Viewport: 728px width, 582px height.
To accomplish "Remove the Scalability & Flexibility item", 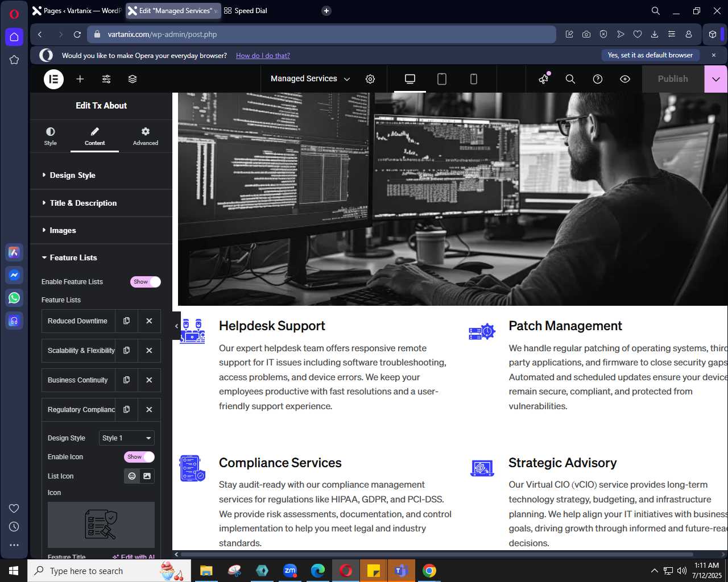I will [x=149, y=351].
